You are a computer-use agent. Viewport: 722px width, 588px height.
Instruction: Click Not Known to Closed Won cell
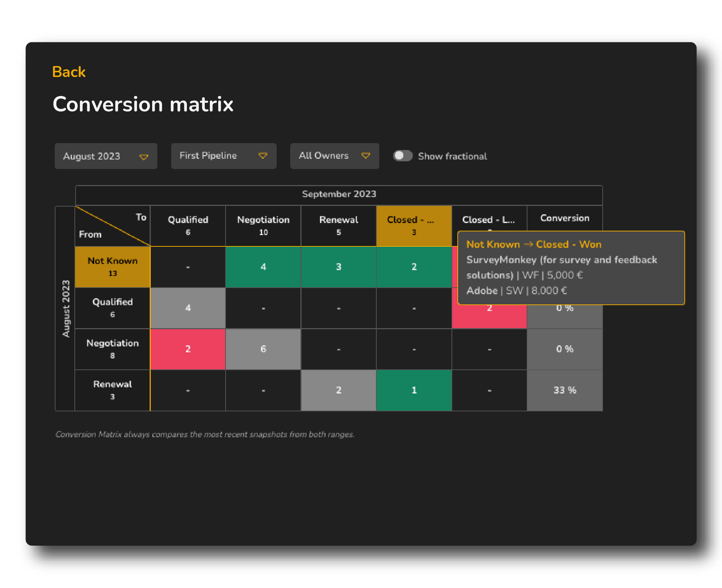[x=414, y=267]
